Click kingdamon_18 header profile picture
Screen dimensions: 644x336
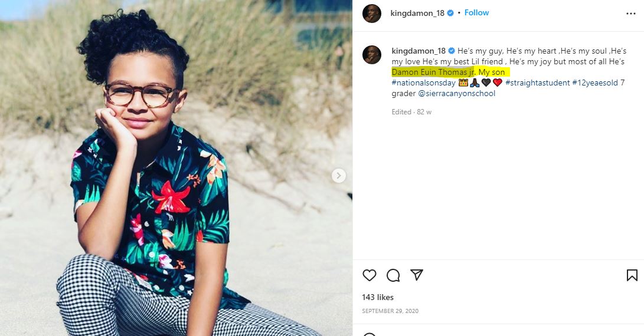tap(372, 14)
